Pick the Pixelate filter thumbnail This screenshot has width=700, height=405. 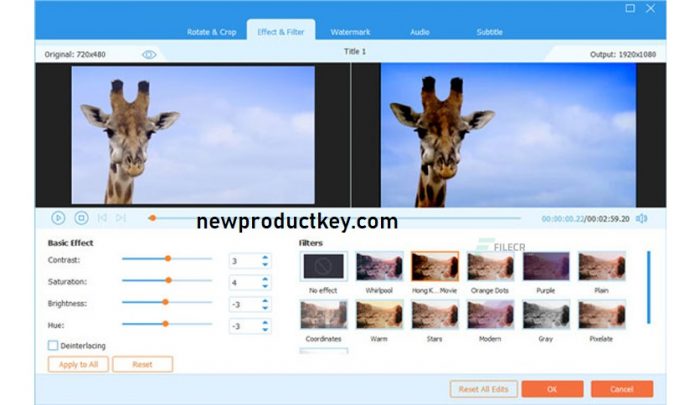click(x=602, y=315)
